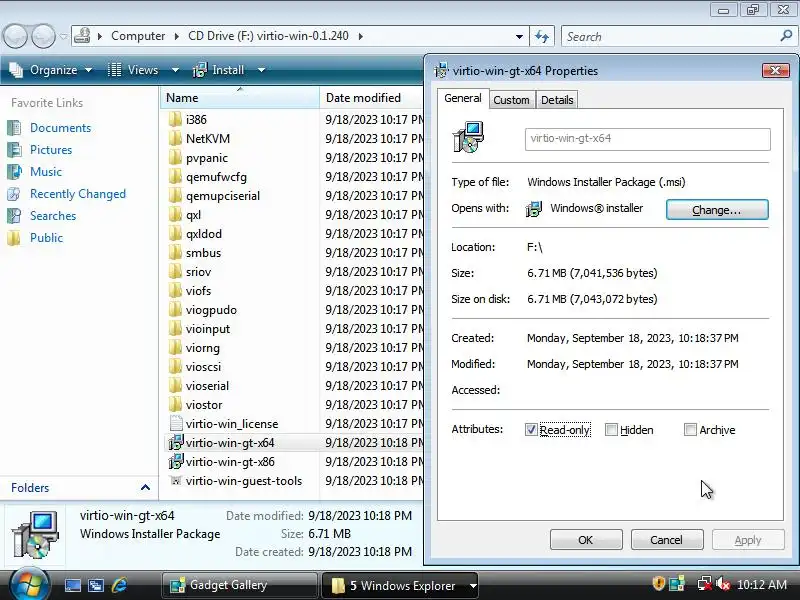Click the Gadget Gallery taskbar button
This screenshot has width=800, height=600.
(239, 585)
